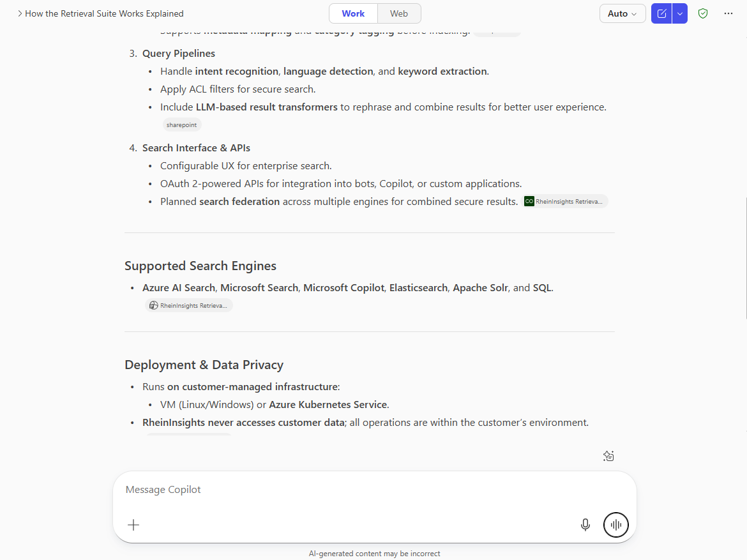Click the title How the Retrieval Suite Works Explained
This screenshot has height=560, width=747.
[104, 13]
